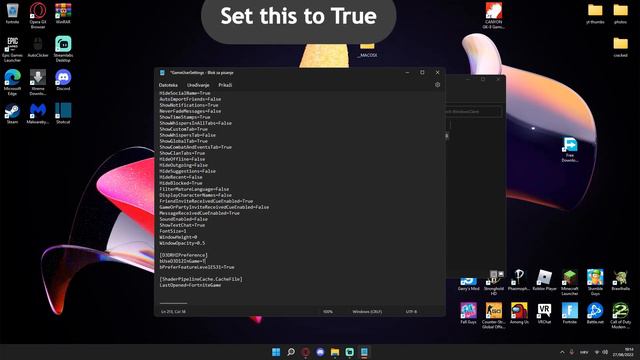Select the Fall Guys desktop icon
This screenshot has width=640, height=360.
[468, 313]
